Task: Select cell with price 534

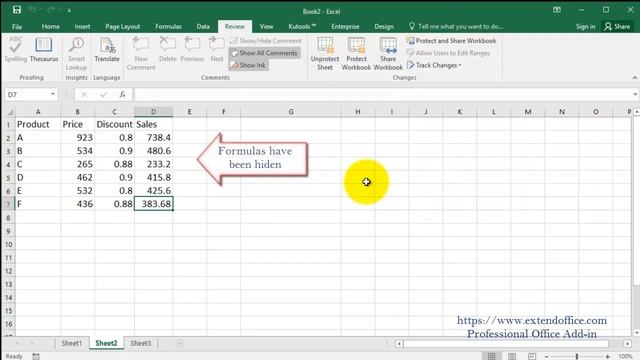Action: tap(78, 151)
